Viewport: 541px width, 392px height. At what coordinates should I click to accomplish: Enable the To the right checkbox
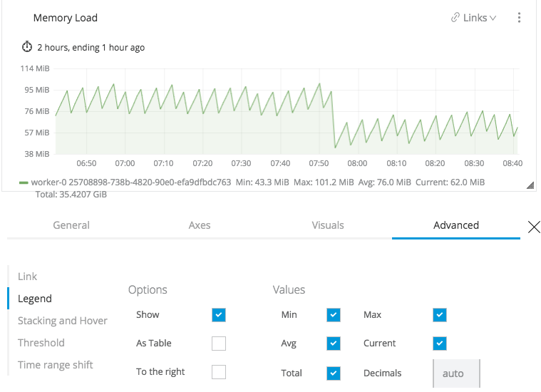pyautogui.click(x=219, y=372)
